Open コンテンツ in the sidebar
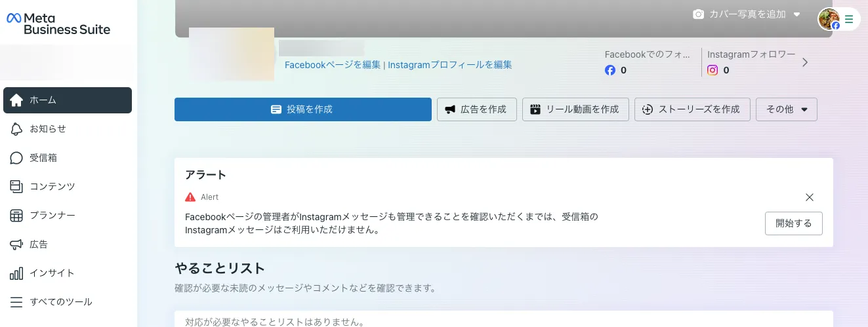The height and width of the screenshot is (327, 868). pos(68,187)
